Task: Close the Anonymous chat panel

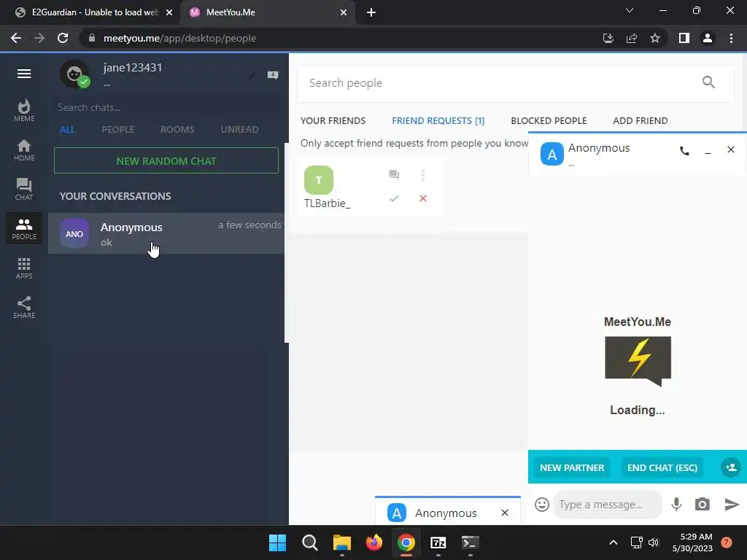Action: tap(731, 149)
